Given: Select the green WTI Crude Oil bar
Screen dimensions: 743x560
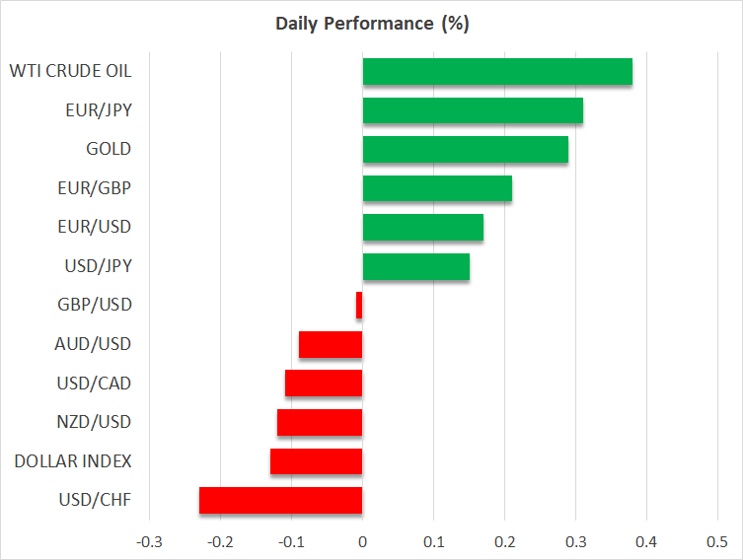Looking at the screenshot, I should click(x=497, y=72).
